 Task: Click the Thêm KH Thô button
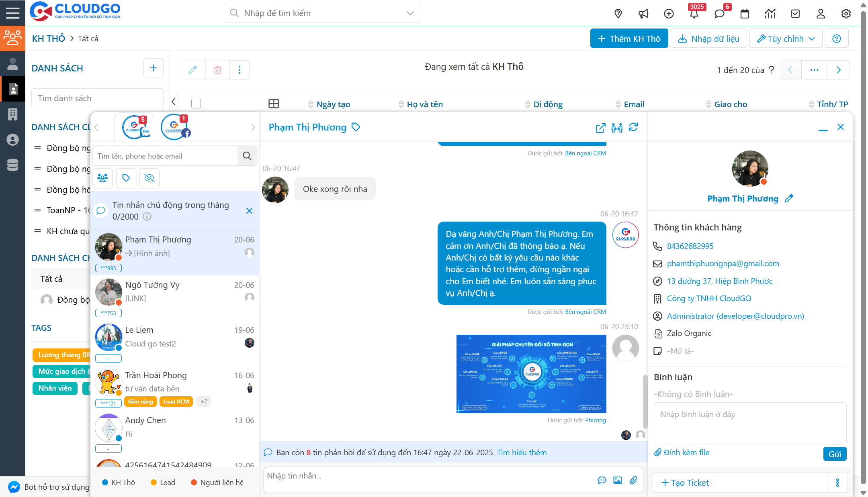[628, 38]
